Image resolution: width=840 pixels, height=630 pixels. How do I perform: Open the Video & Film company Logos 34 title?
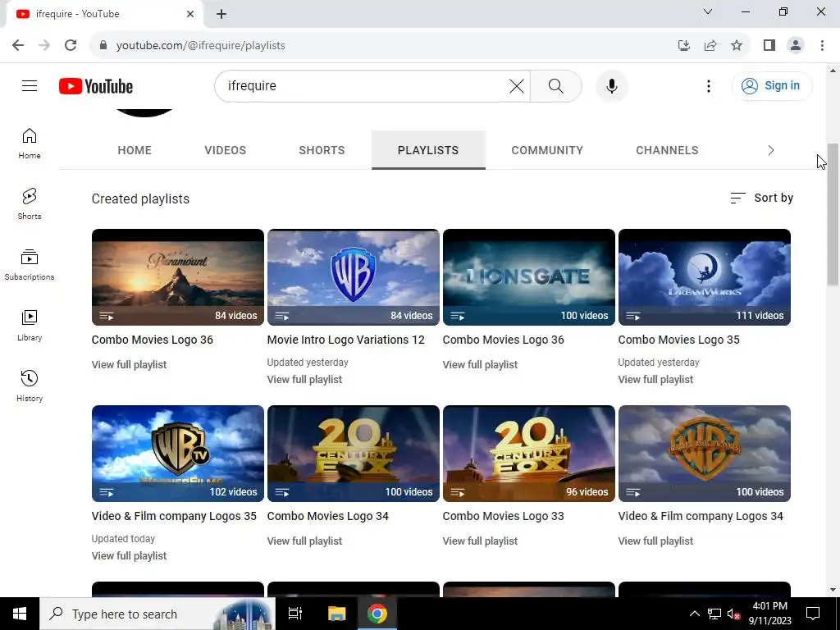tap(701, 517)
